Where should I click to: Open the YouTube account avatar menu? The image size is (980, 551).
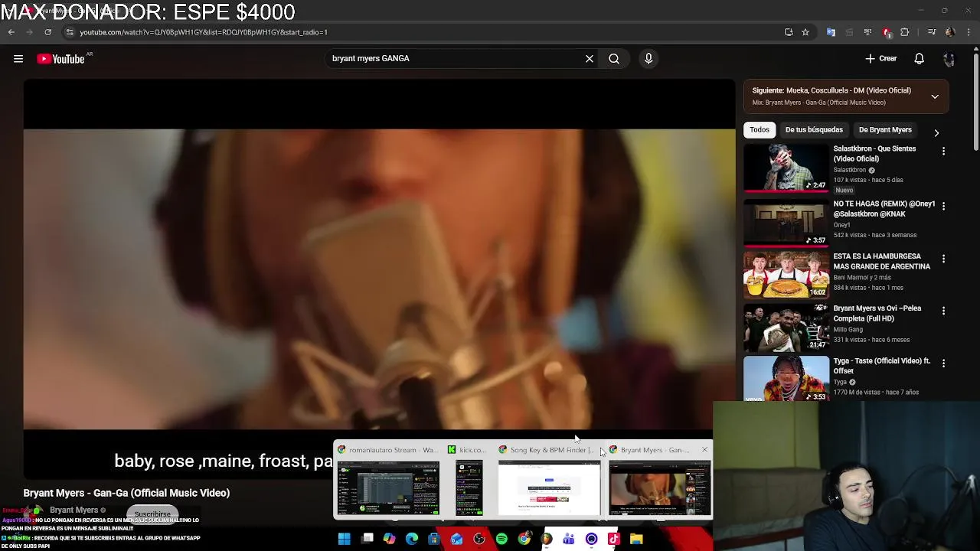(x=949, y=59)
